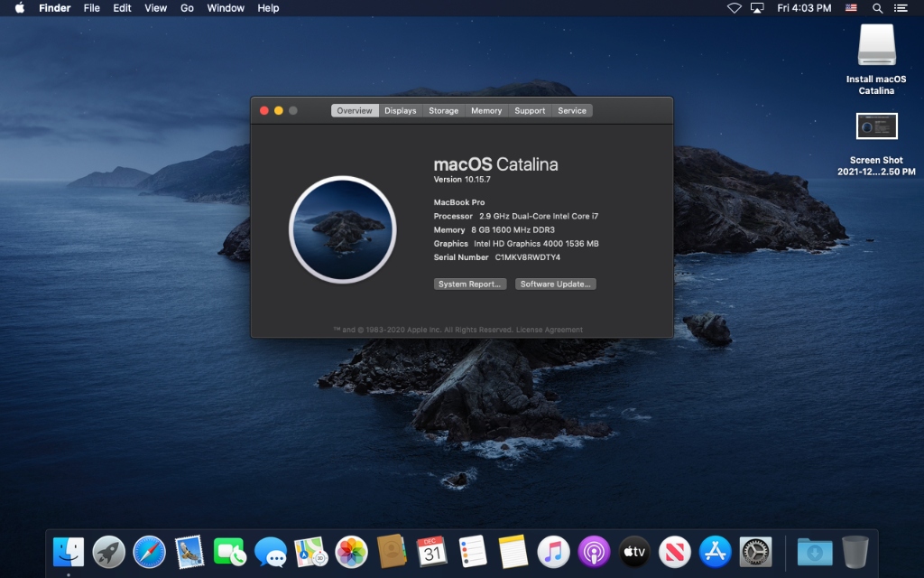The height and width of the screenshot is (578, 924).
Task: Click the Trash icon in the dock
Action: (855, 551)
